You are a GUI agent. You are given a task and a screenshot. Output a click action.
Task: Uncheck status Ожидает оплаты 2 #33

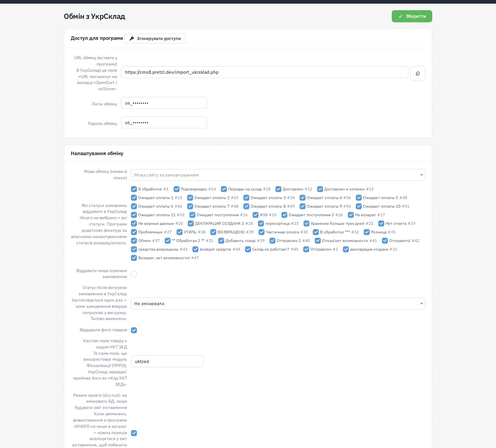click(190, 198)
